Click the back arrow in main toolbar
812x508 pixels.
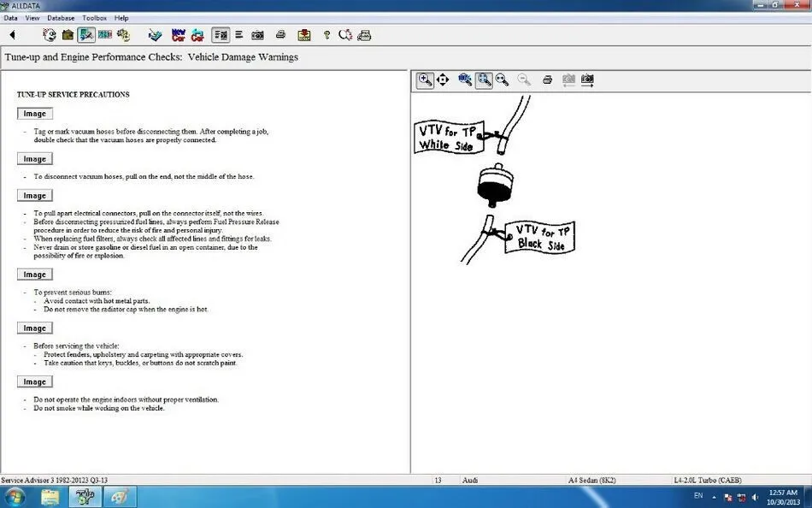pos(13,35)
